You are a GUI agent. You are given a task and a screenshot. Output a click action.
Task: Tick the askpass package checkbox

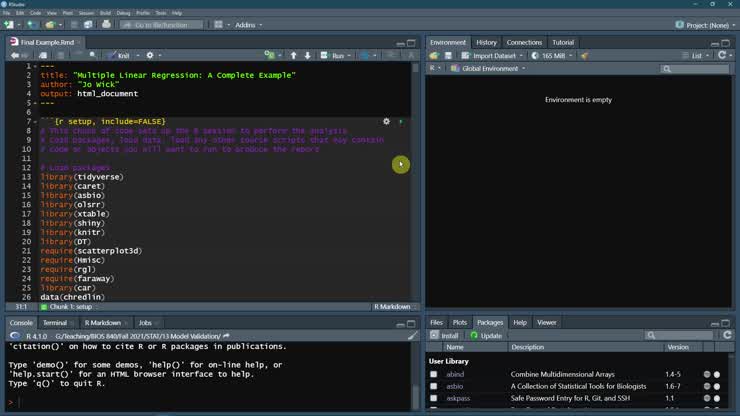tap(433, 399)
